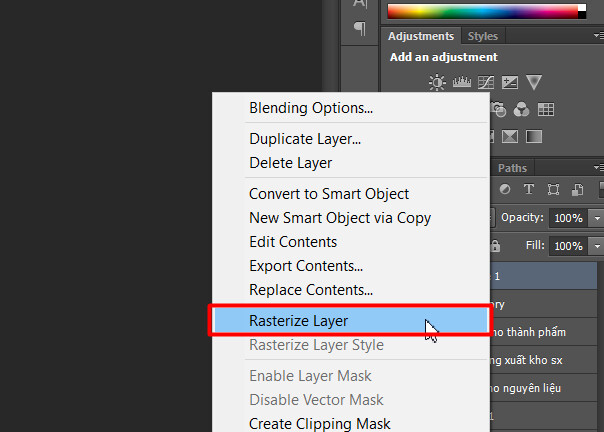Add a Channel Mixer adjustment

(522, 109)
